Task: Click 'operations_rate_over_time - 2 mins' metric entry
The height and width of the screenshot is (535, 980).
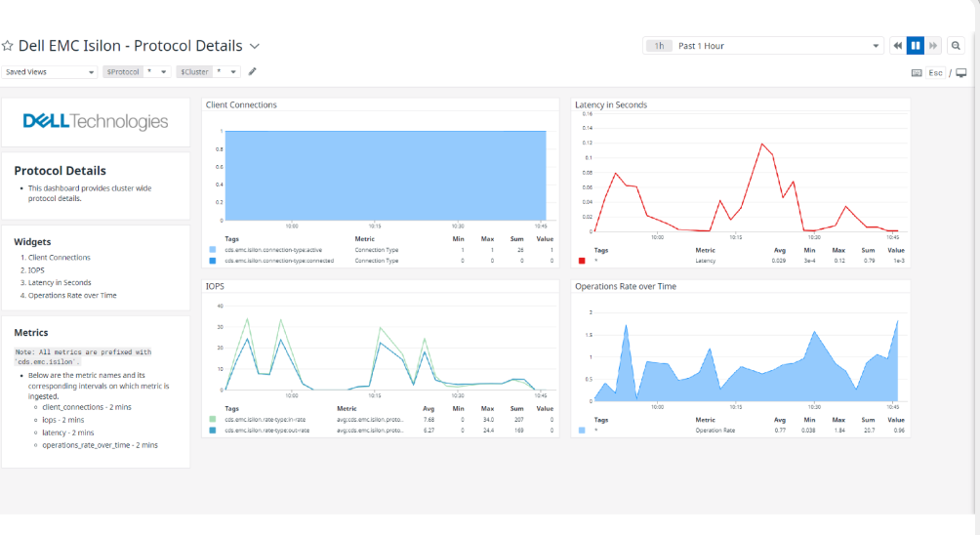Action: tap(100, 445)
